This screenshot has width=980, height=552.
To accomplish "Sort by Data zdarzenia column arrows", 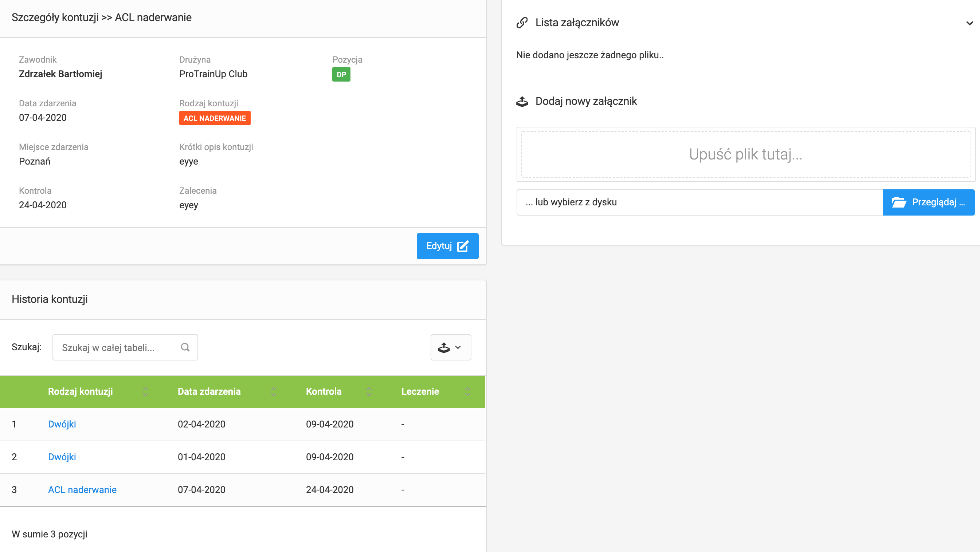I will [x=274, y=391].
